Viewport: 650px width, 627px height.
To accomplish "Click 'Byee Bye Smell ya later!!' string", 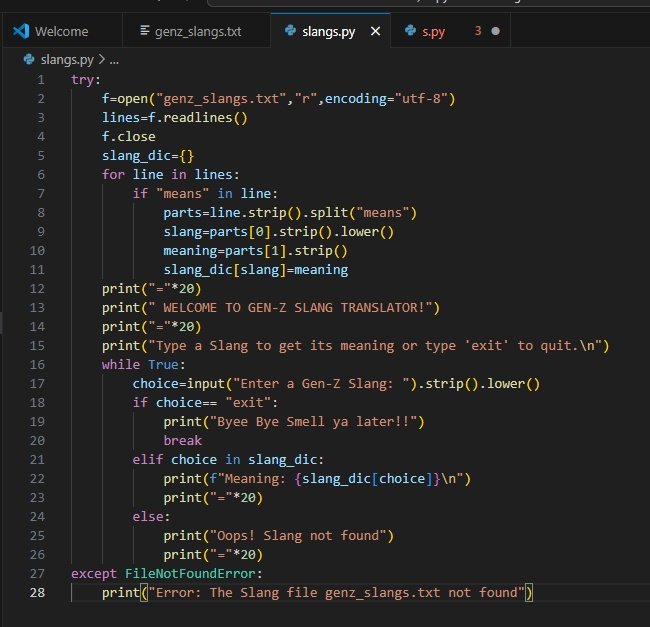I will pos(313,422).
